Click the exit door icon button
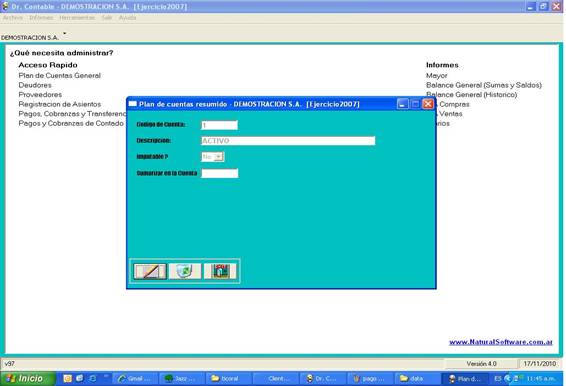Viewport: 566px width, 386px height. pyautogui.click(x=220, y=271)
